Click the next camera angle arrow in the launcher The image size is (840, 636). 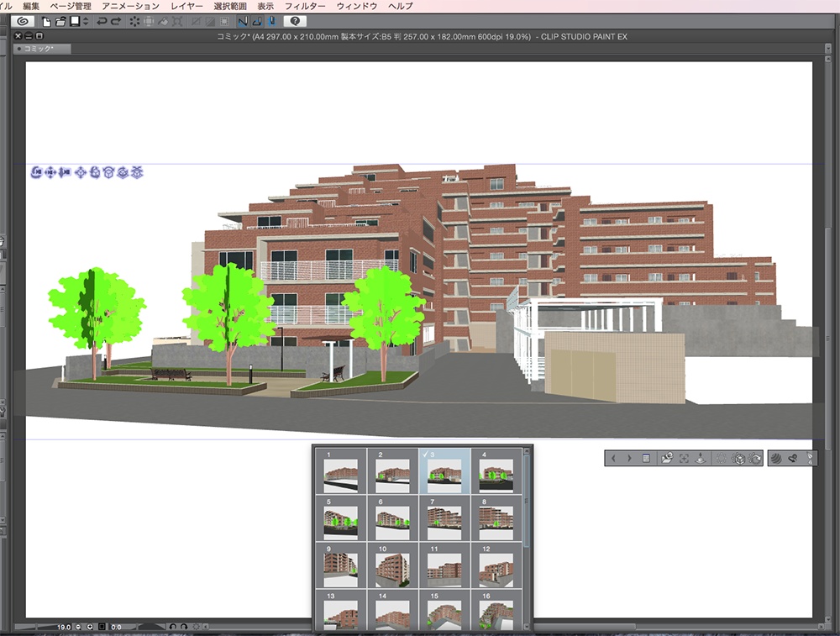pyautogui.click(x=629, y=458)
